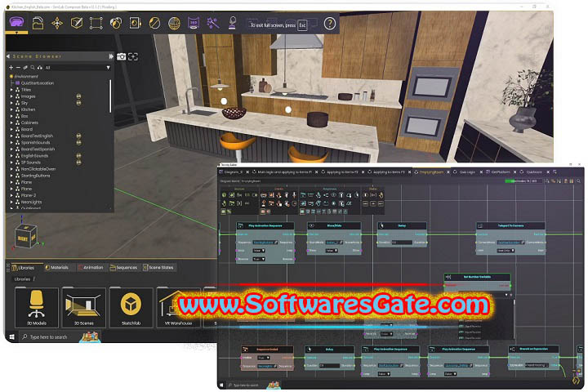
Task: Click the slashed circle icon in toolbar
Action: click(x=154, y=23)
